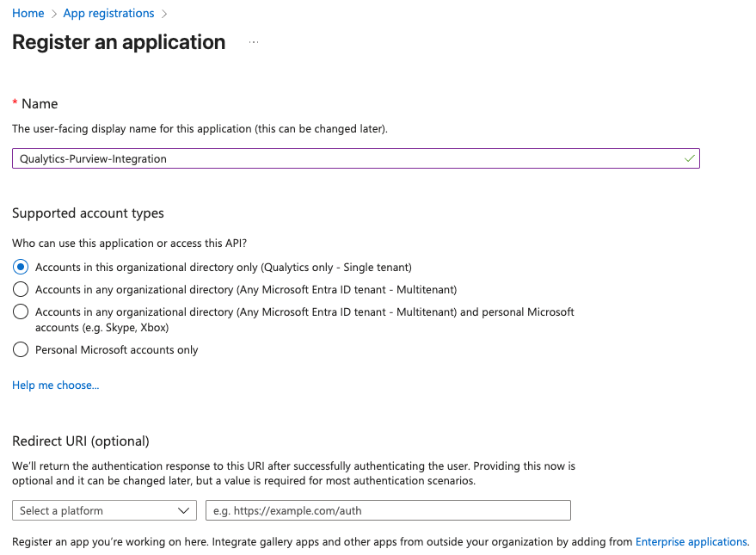Click the application Name text field
This screenshot has height=555, width=756.
355,158
